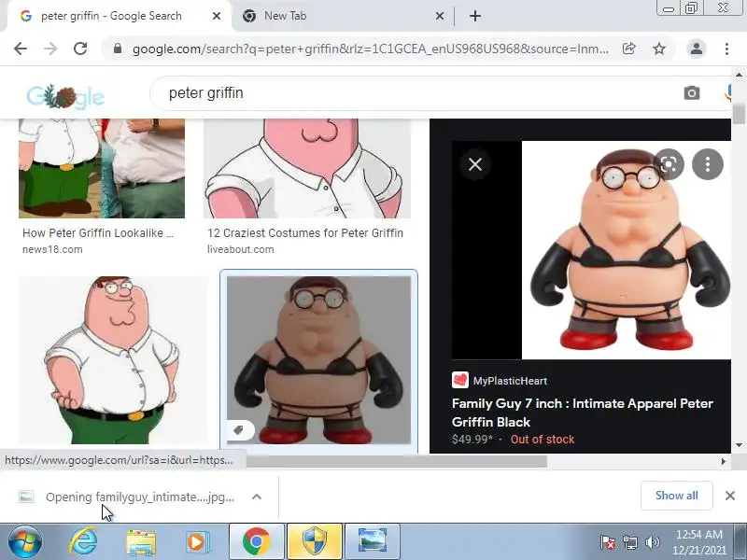Screen dimensions: 747x560
Task: Open the pink-faced Peter Griffin costume thumbnail
Action: click(307, 168)
